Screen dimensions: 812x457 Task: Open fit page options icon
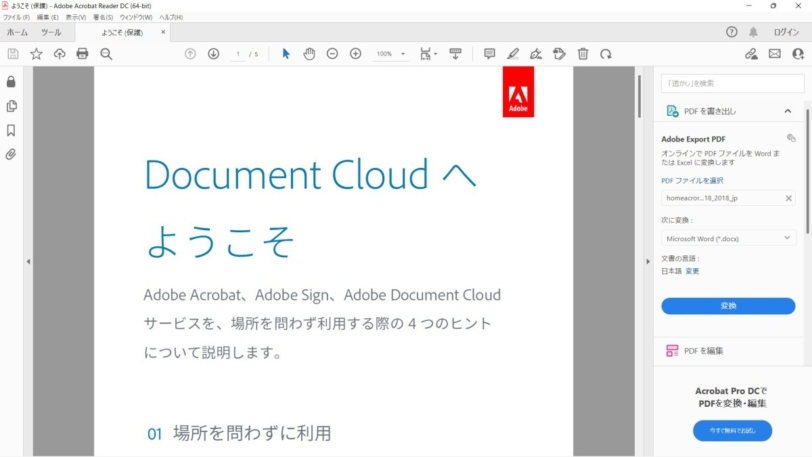point(428,54)
